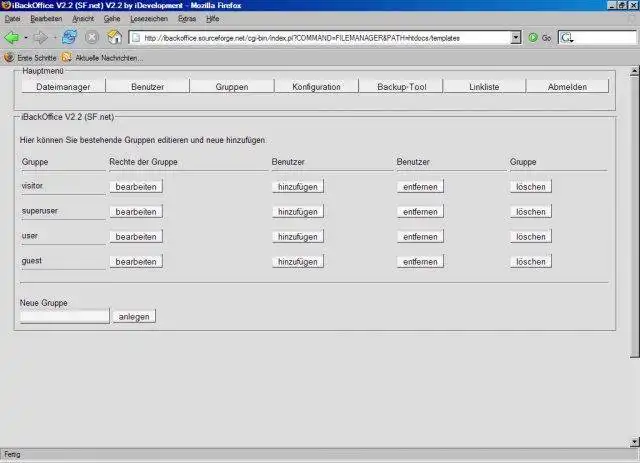This screenshot has width=640, height=463.
Task: Open the Dateimanager main menu button
Action: point(63,87)
